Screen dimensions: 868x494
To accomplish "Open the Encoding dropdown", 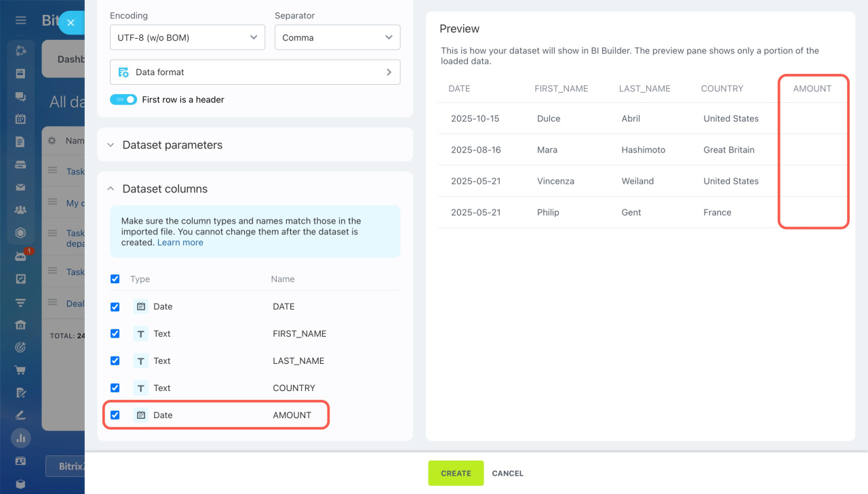I will tap(187, 37).
